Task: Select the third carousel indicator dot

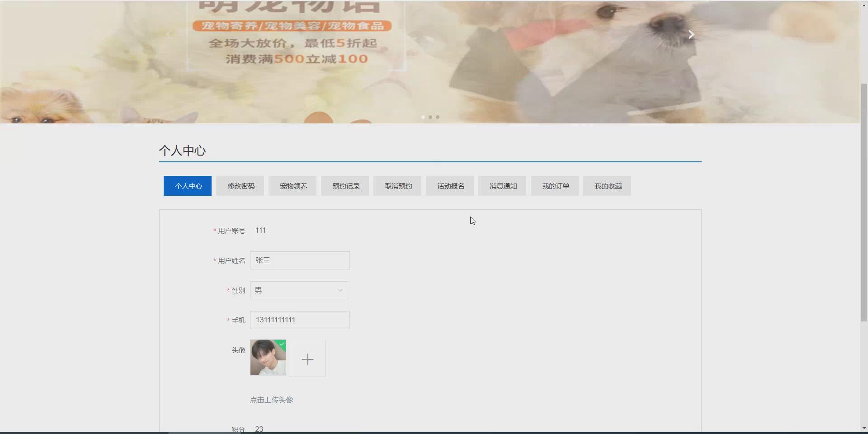Action: 437,117
